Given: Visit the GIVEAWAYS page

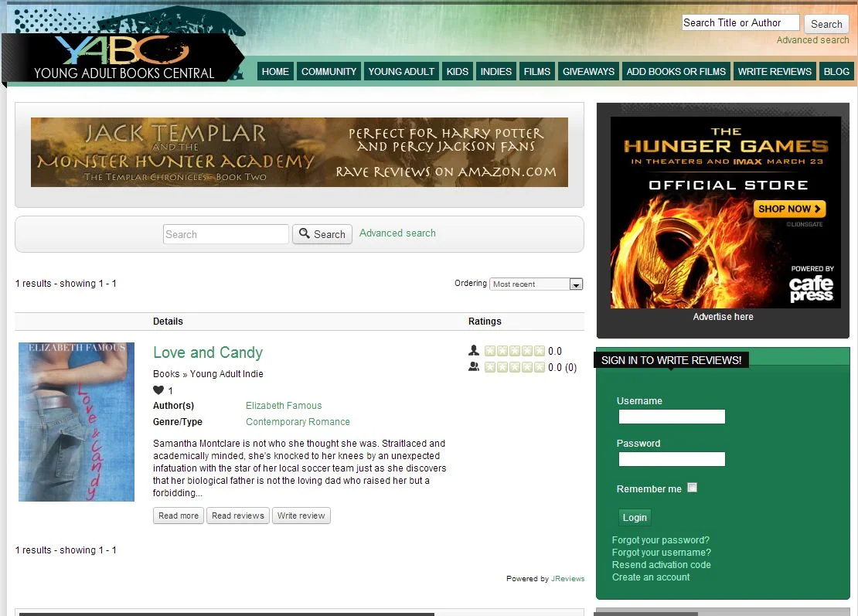Looking at the screenshot, I should pos(588,72).
